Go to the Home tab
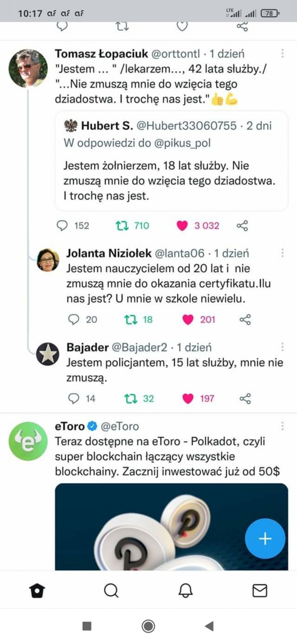This screenshot has height=644, width=297. (37, 591)
